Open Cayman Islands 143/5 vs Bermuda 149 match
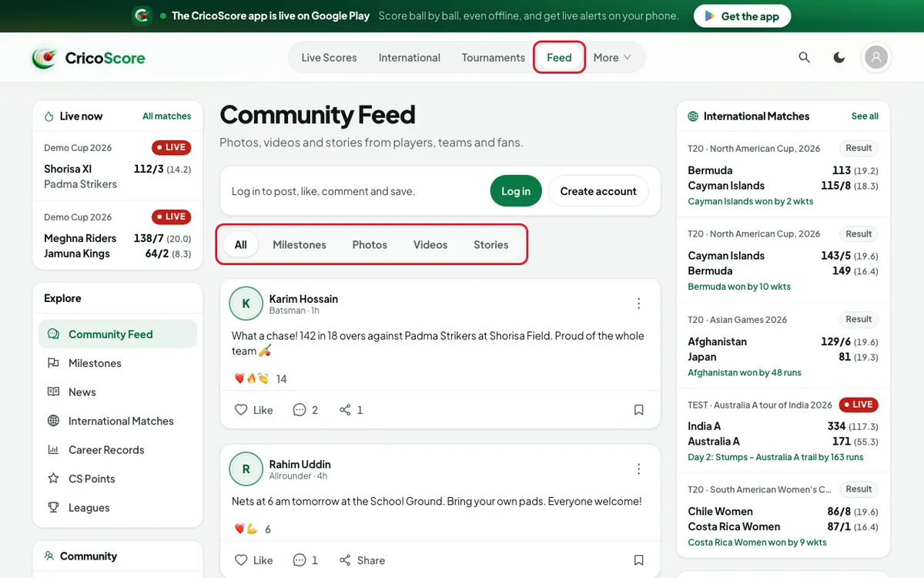The image size is (924, 578). pos(783,260)
